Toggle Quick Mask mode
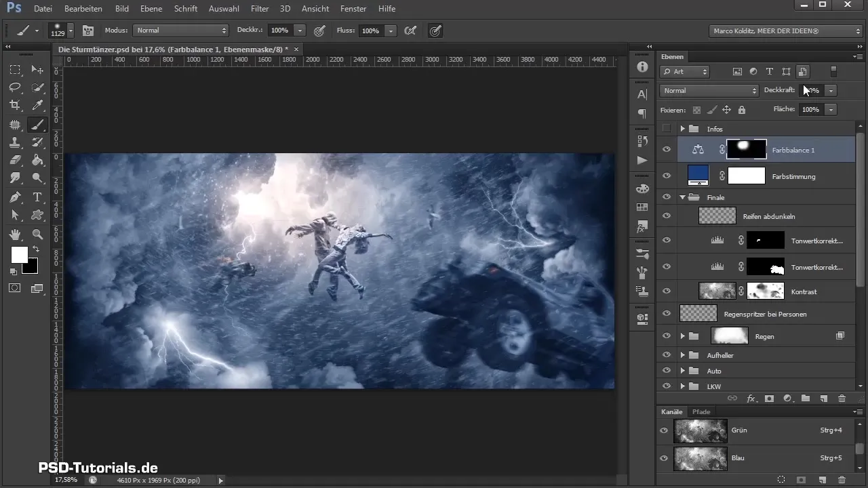Viewport: 868px width, 488px height. click(15, 288)
